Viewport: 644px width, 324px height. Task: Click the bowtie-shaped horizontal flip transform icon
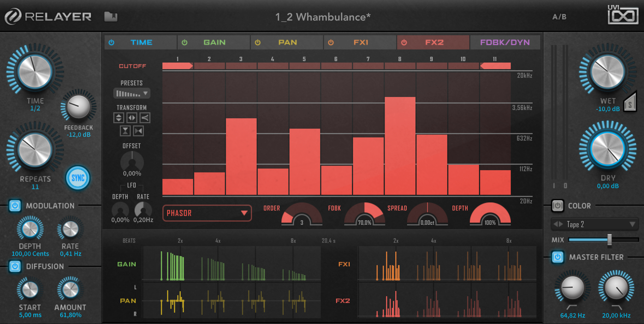click(138, 131)
